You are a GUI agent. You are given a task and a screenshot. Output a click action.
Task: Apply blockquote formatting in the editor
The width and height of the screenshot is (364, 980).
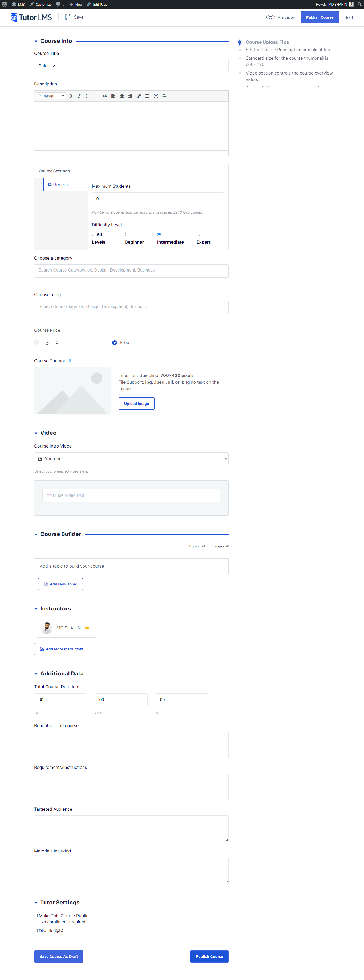pyautogui.click(x=105, y=96)
